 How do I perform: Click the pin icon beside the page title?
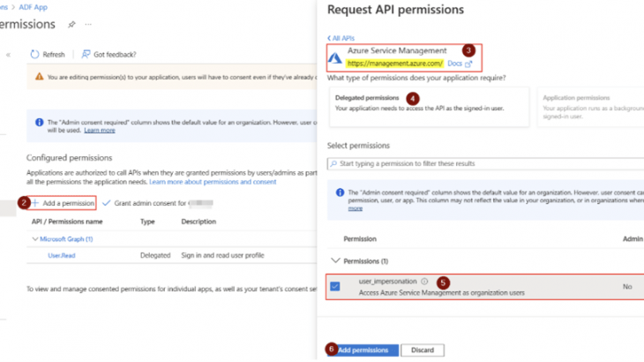pyautogui.click(x=71, y=25)
